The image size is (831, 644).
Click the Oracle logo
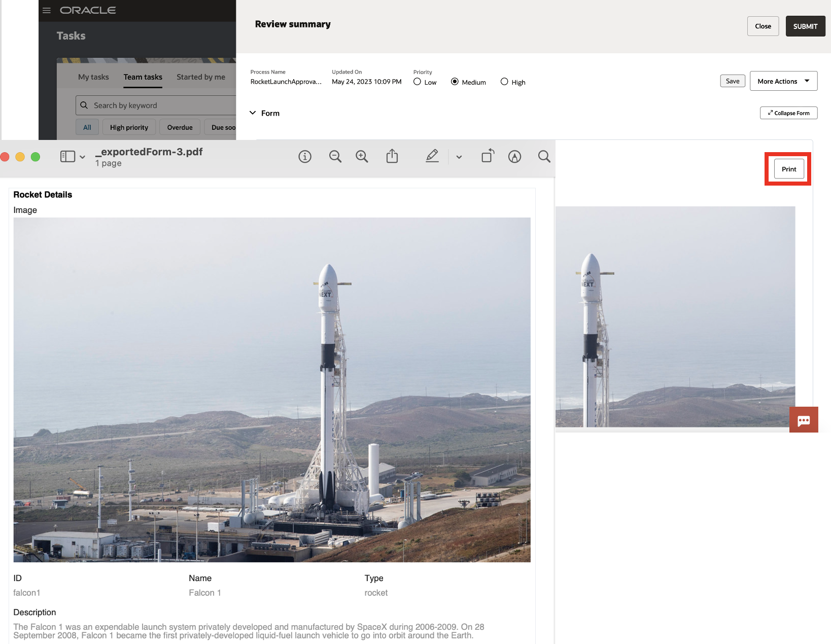[88, 10]
